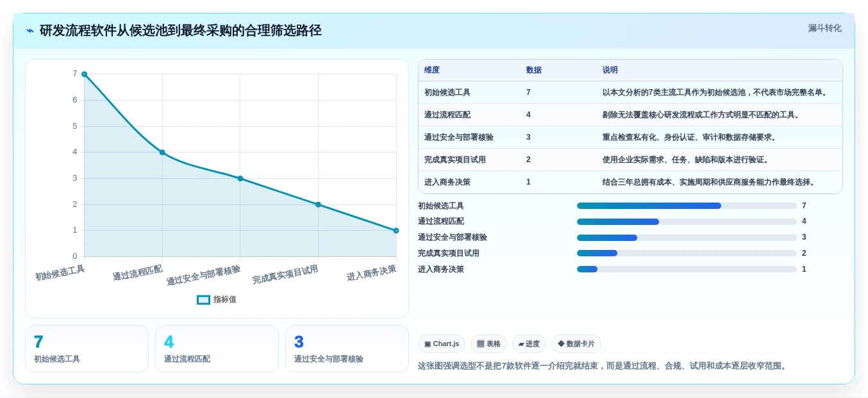Click the description starting 结合三年总拥有成本
Viewport: 868px width, 398px height.
coord(709,182)
